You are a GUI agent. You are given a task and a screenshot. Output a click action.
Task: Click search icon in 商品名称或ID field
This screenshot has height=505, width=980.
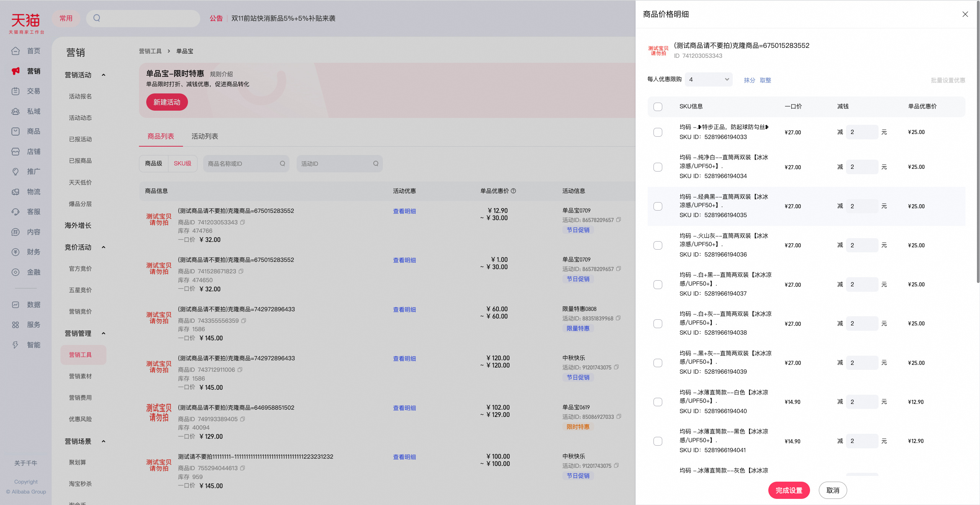[283, 163]
